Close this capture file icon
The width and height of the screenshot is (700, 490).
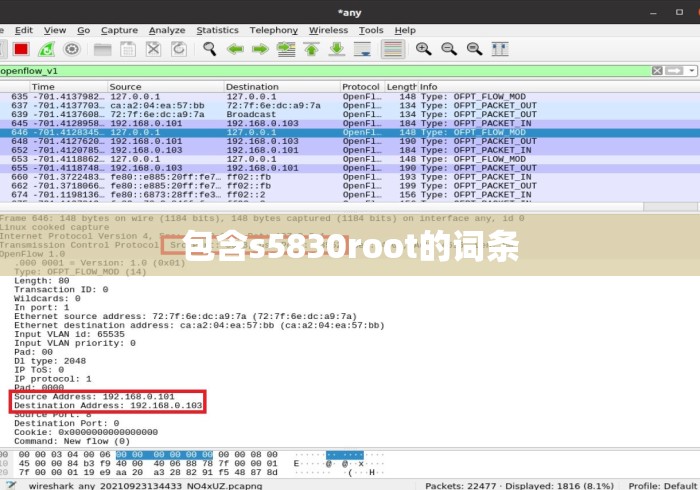(153, 49)
